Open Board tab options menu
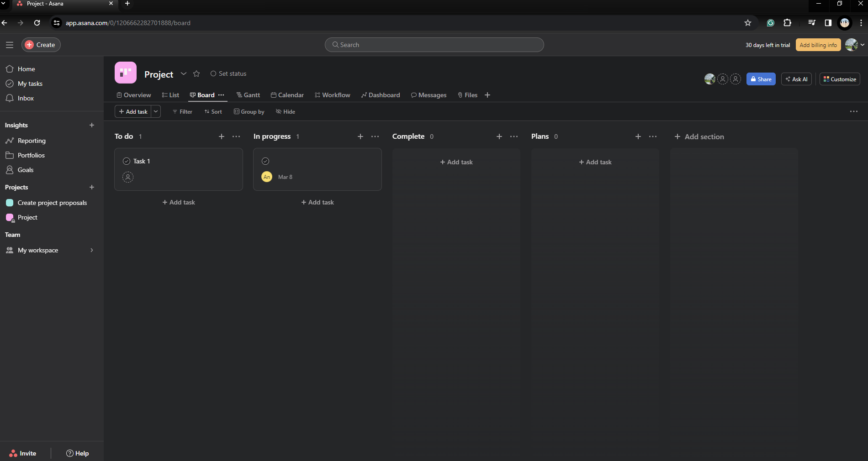The width and height of the screenshot is (868, 461). point(222,95)
